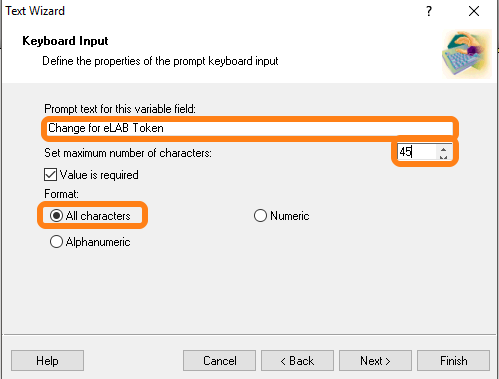The height and width of the screenshot is (379, 499).
Task: Click the keyboard wizard illustration image
Action: click(x=467, y=54)
